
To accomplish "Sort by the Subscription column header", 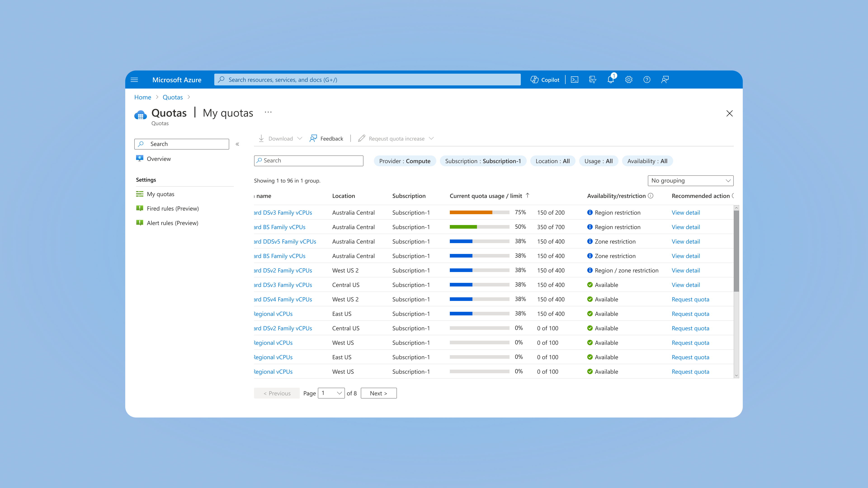I will tap(409, 196).
